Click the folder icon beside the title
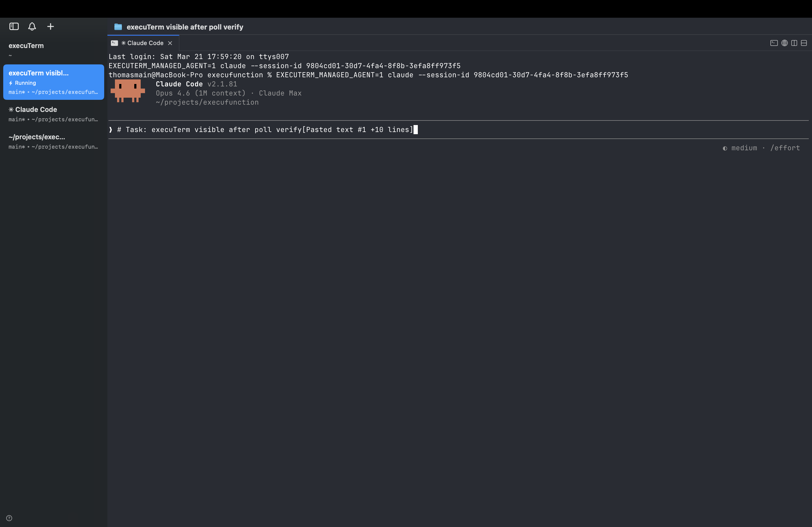This screenshot has width=812, height=527. click(118, 27)
